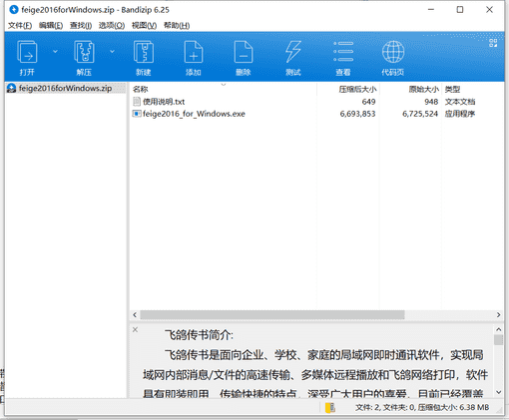Click original size value 6,725,524
This screenshot has width=509, height=420.
point(420,114)
